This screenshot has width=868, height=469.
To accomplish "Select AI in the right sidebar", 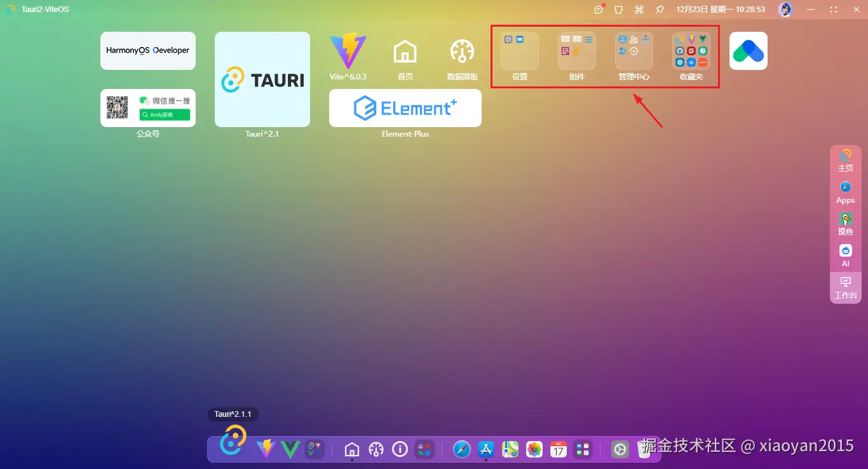I will 846,256.
